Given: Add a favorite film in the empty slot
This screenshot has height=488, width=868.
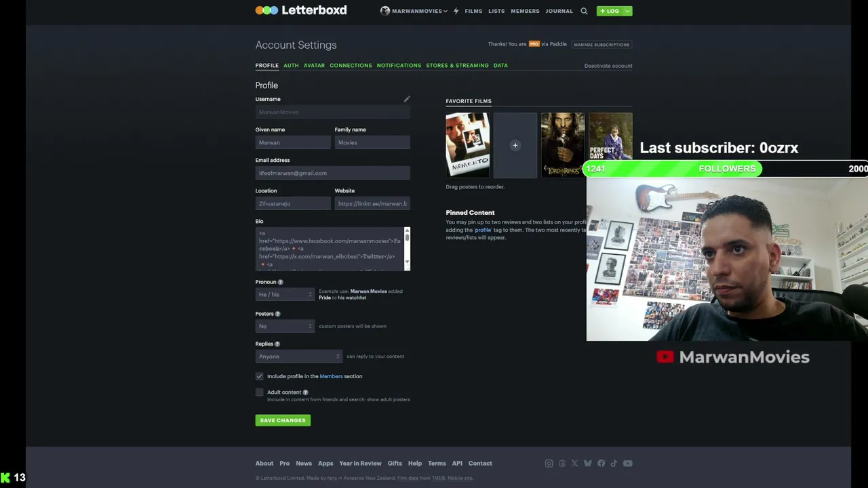Looking at the screenshot, I should (x=515, y=145).
